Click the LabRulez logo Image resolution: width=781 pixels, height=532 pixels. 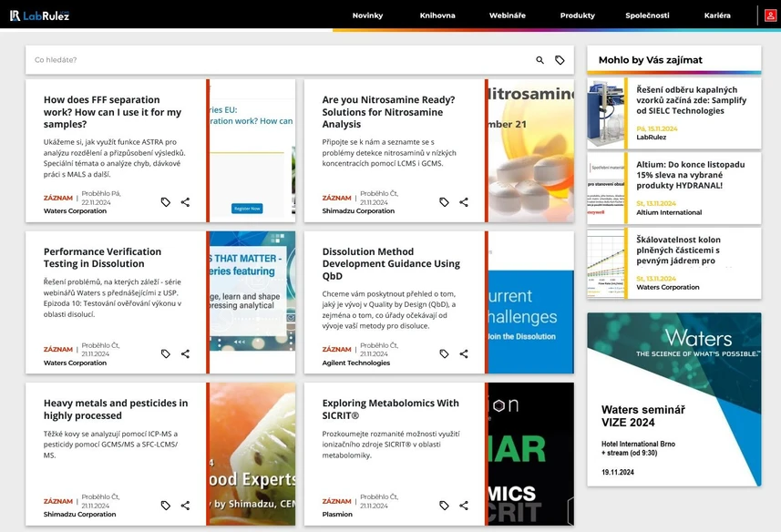39,15
